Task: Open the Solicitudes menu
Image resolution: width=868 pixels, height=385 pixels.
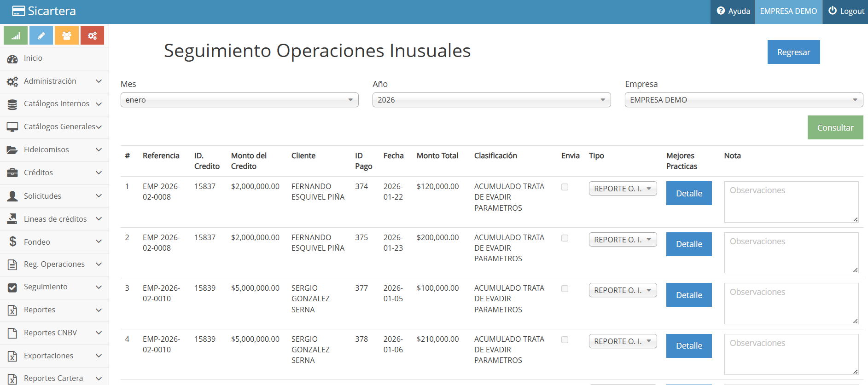Action: click(x=54, y=196)
